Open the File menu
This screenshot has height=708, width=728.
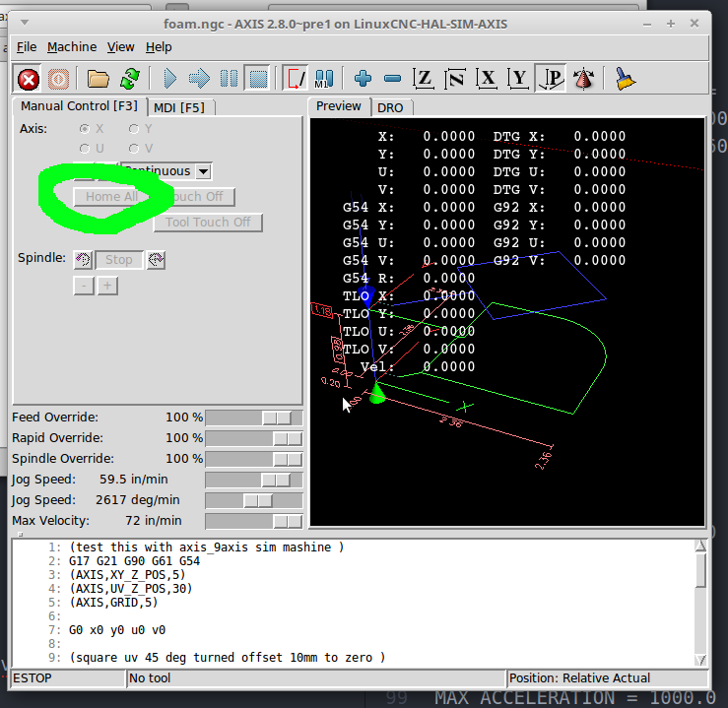27,47
